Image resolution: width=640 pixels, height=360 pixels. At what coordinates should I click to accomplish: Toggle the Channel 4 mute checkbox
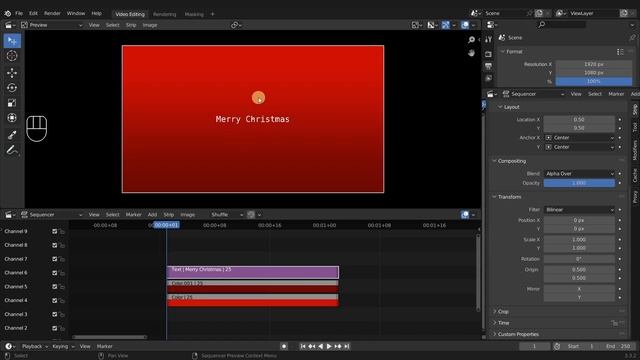(55, 300)
